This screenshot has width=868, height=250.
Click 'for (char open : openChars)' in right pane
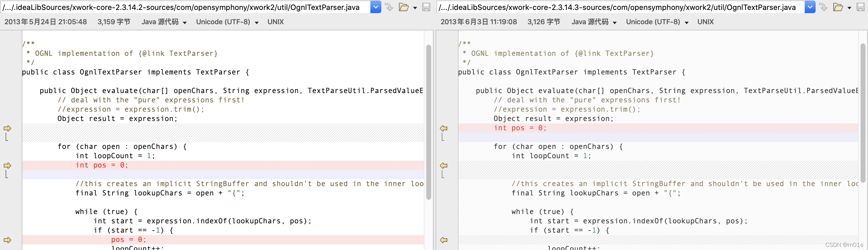[x=558, y=147]
